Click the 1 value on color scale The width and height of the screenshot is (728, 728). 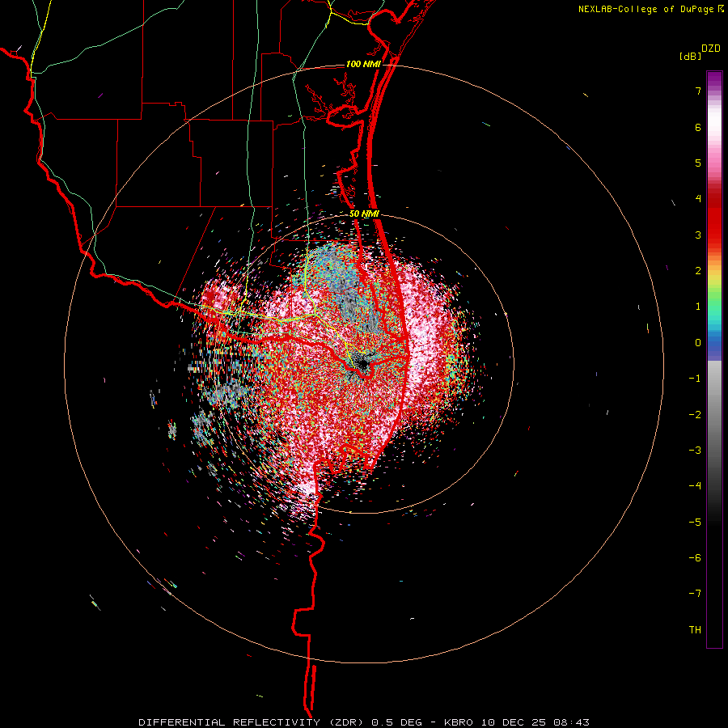698,307
